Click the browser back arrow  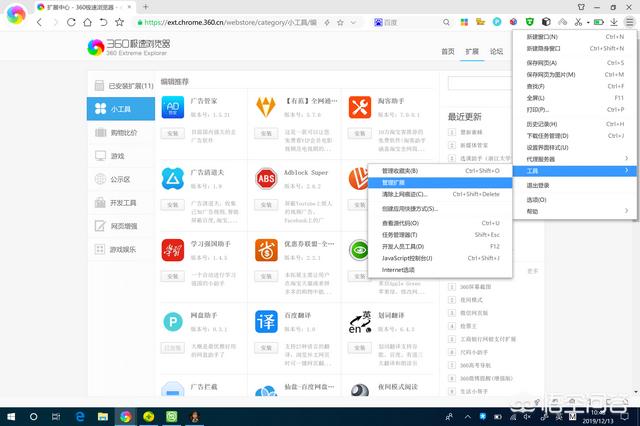click(39, 22)
